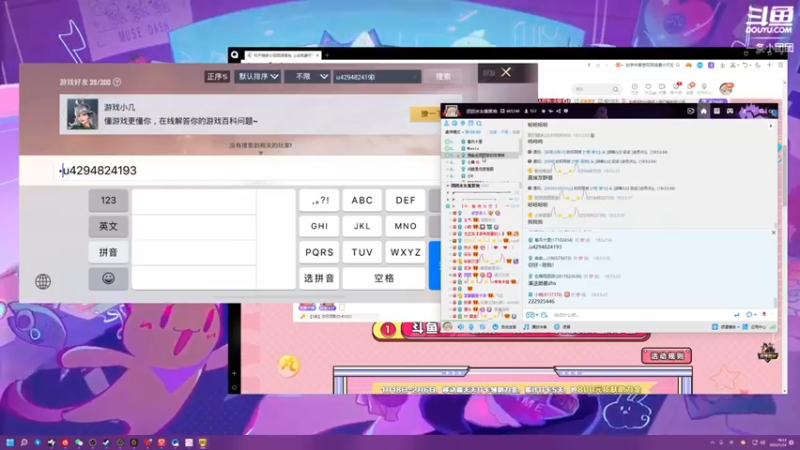Click the send arrow icon in YY chat input
Screen dimensions: 800x450
[736, 315]
